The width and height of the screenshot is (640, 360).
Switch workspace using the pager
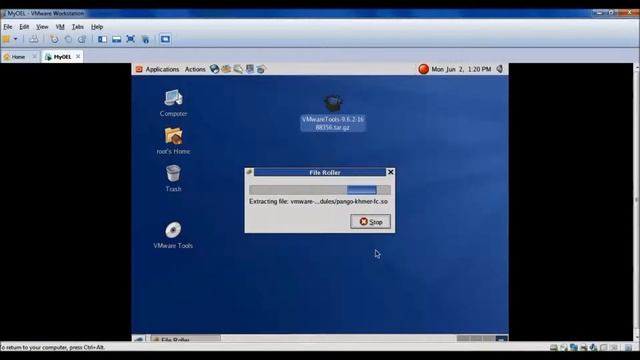click(x=482, y=338)
